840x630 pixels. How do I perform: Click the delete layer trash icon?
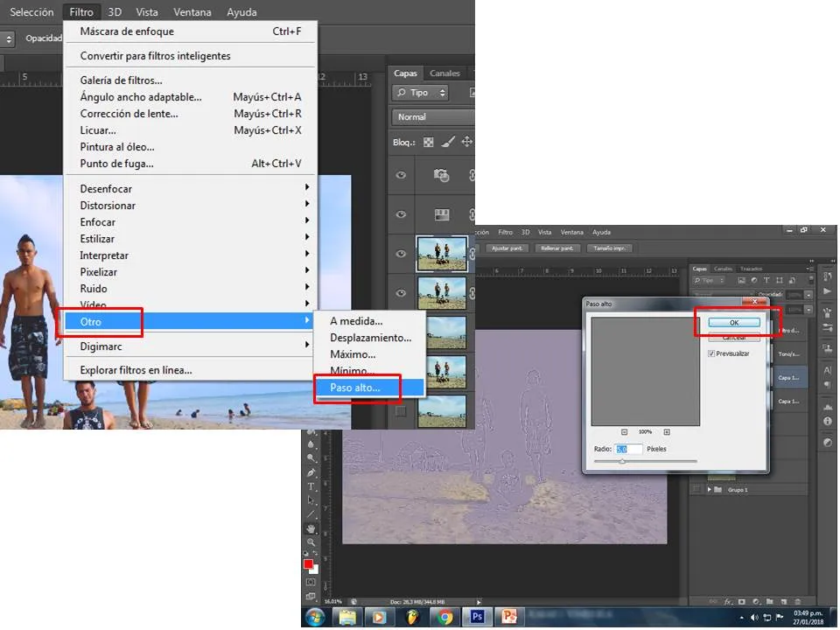click(798, 602)
